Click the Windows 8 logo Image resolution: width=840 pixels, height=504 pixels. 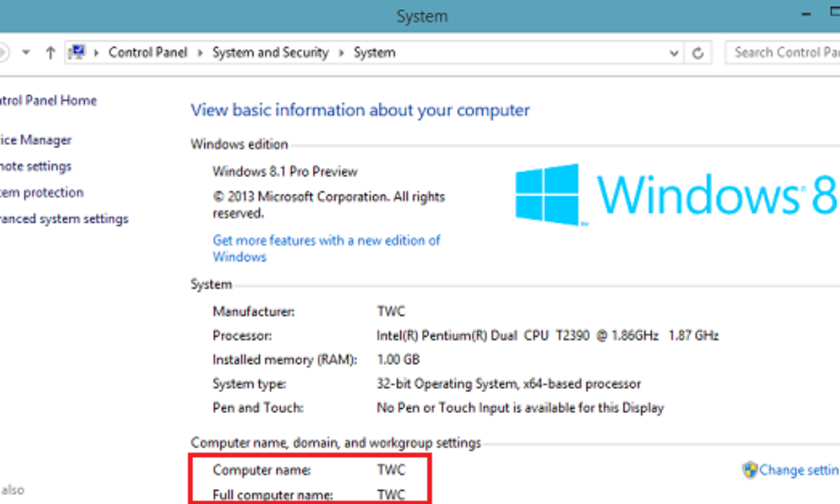tap(547, 194)
